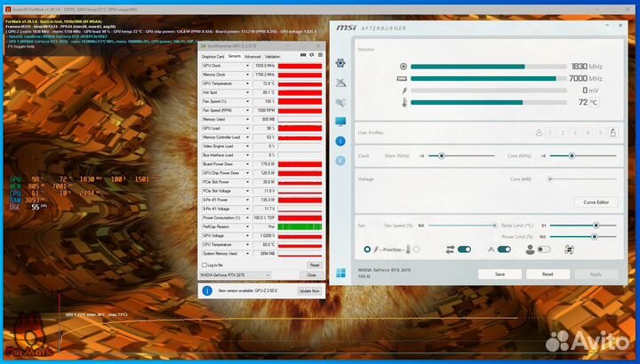Enable the Log to file checkbox
640x364 pixels.
[x=204, y=265]
